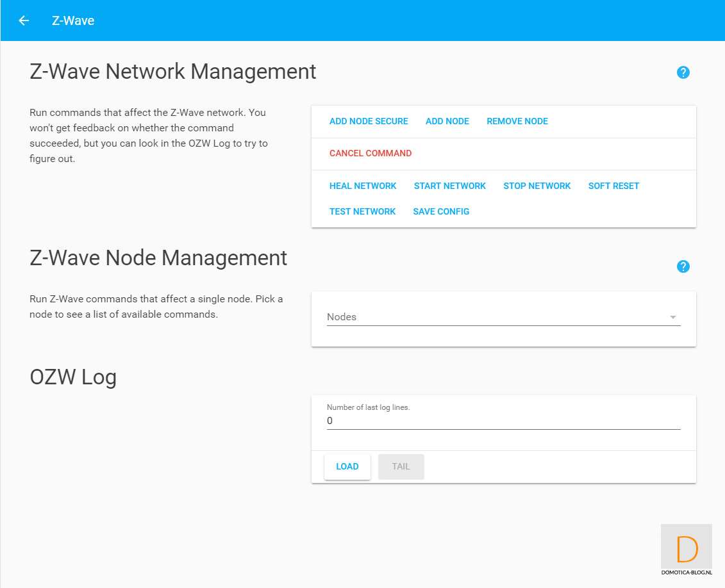Click the Z-Wave page title
This screenshot has width=725, height=588.
[73, 20]
